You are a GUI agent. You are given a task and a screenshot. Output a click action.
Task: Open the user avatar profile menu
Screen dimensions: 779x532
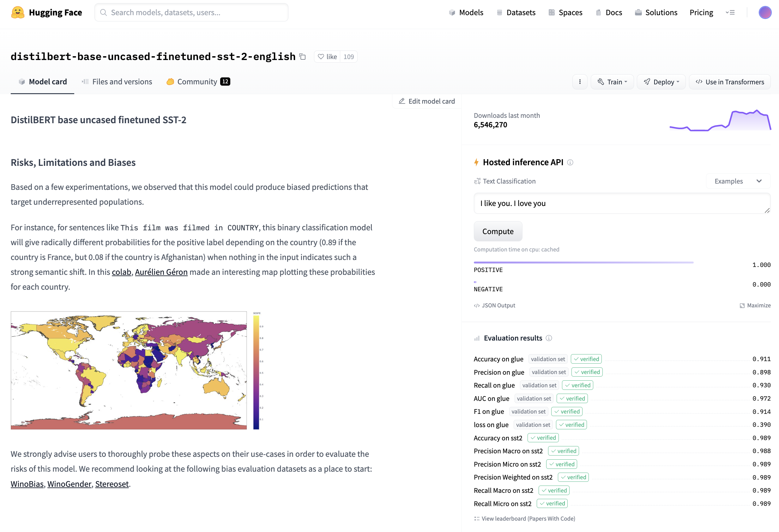(764, 12)
